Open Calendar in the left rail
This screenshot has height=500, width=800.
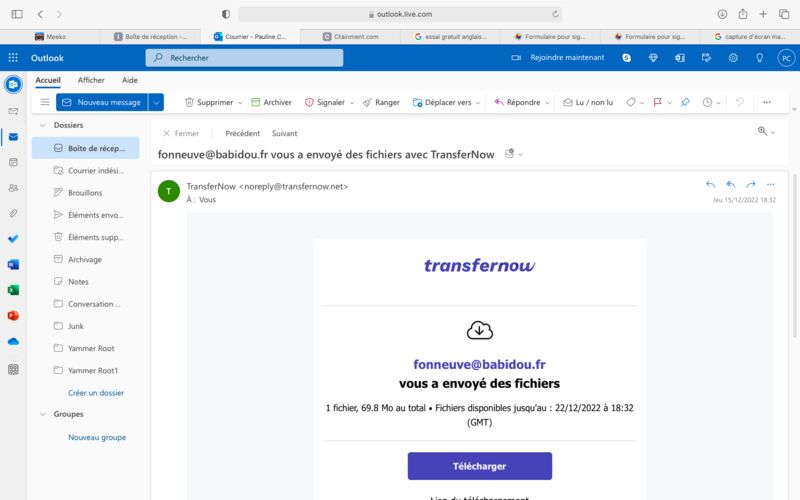point(14,162)
